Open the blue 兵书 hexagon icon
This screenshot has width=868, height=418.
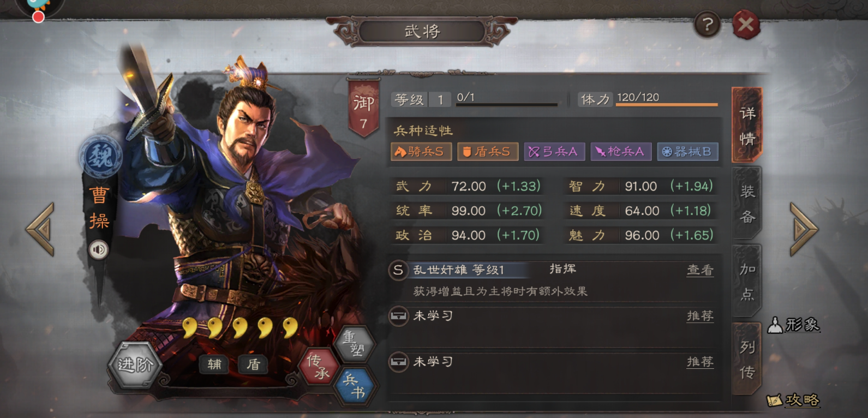(355, 386)
